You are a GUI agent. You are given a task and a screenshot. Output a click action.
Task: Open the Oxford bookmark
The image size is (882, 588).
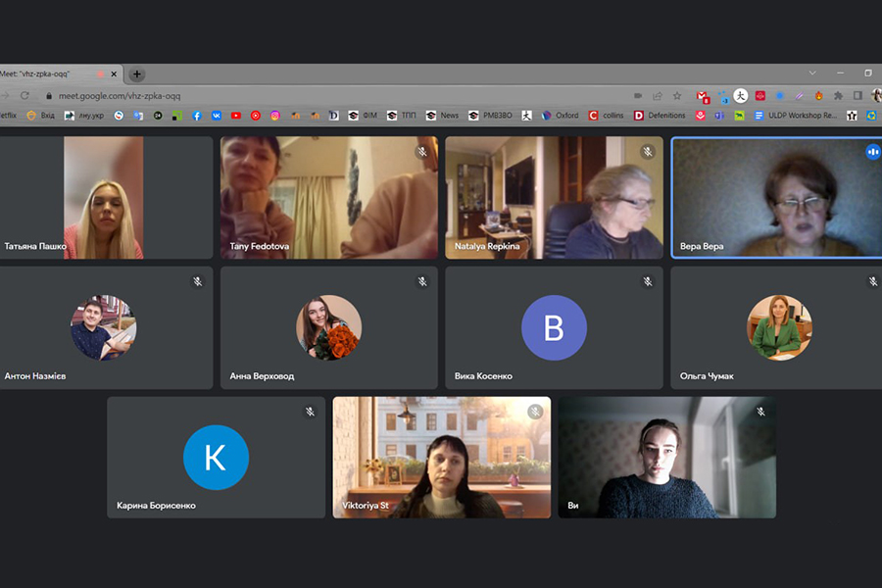pos(560,116)
